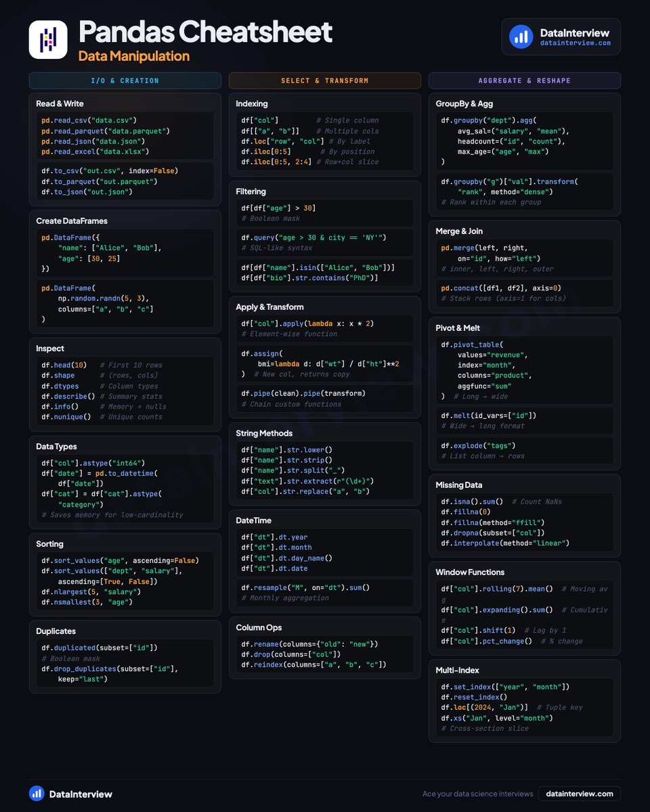Click the String Methods card heading
The height and width of the screenshot is (812, 650).
pyautogui.click(x=264, y=433)
